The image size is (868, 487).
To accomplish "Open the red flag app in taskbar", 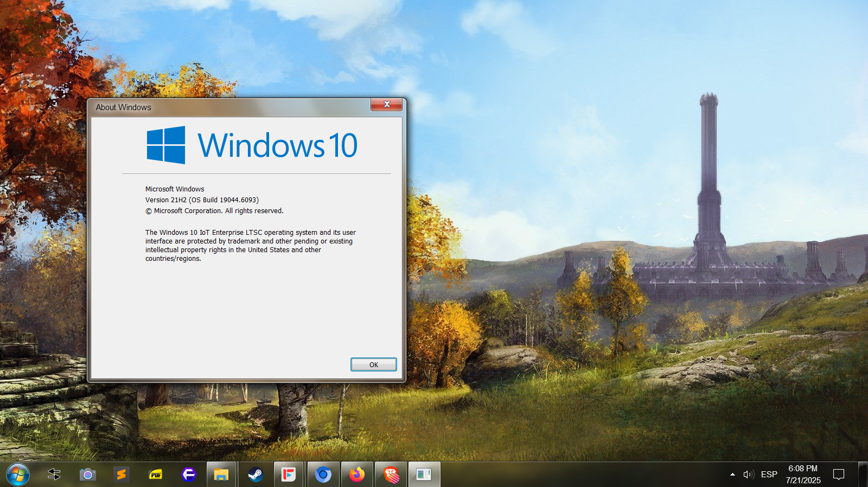I will click(x=288, y=475).
